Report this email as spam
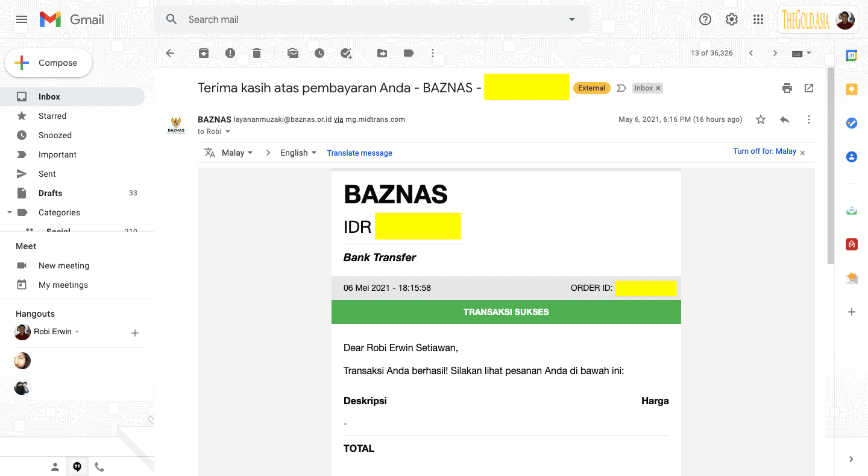The width and height of the screenshot is (868, 476). pos(230,53)
